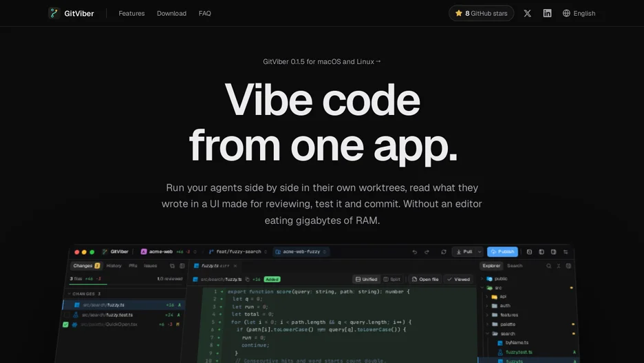
Task: Toggle the right sidebar layout icon
Action: click(554, 252)
